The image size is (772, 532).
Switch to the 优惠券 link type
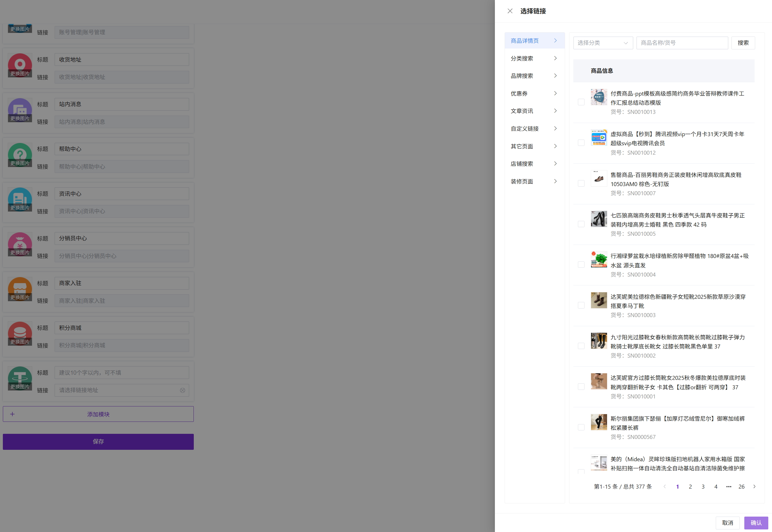(x=534, y=94)
